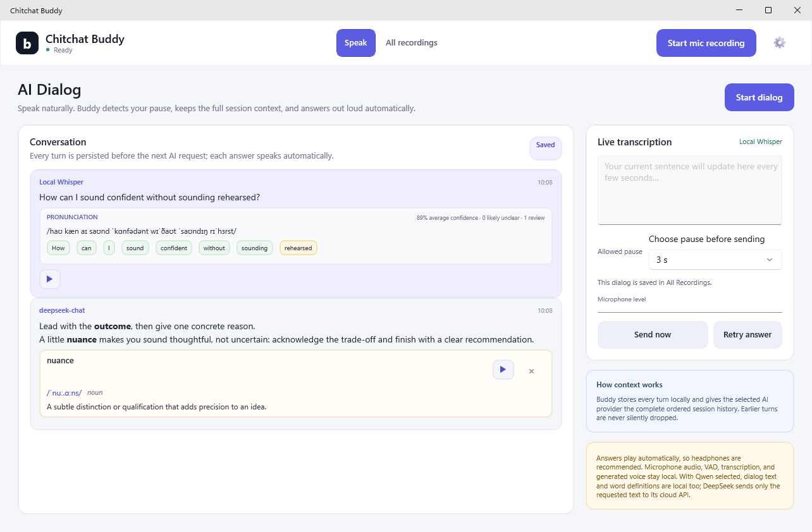Click the 'Ready' status under Chitchat Buddy
This screenshot has width=812, height=532.
click(x=63, y=51)
